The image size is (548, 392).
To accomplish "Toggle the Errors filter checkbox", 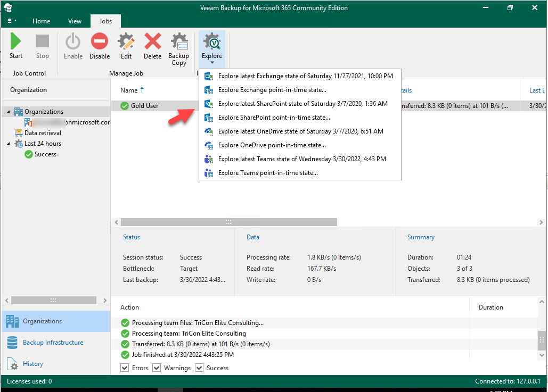I will click(x=125, y=368).
